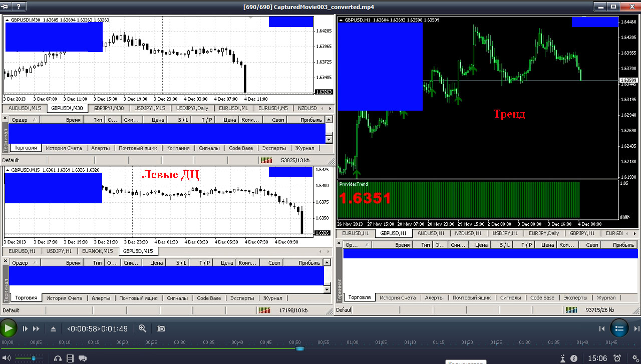Switch to the GBPJPY!,M30 chart tab
This screenshot has width=641, height=364.
click(x=109, y=108)
